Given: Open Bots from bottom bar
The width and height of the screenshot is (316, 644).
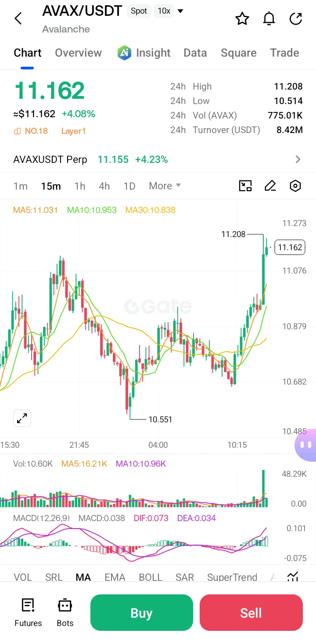Looking at the screenshot, I should coord(65,613).
